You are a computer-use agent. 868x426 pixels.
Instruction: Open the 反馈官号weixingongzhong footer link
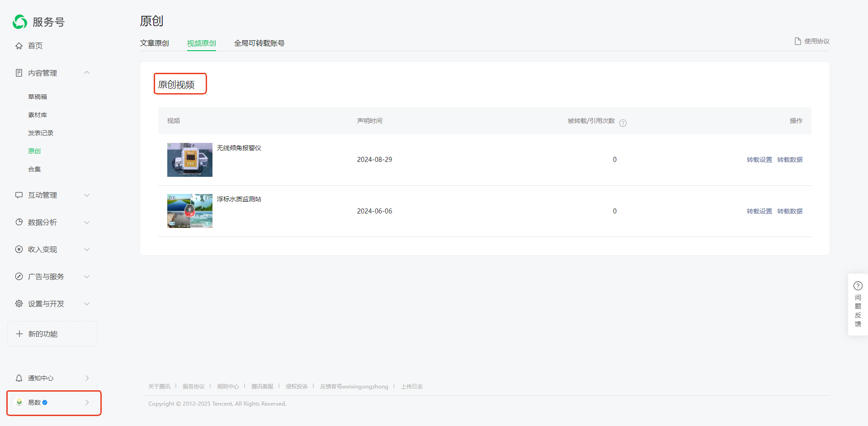[x=354, y=387]
